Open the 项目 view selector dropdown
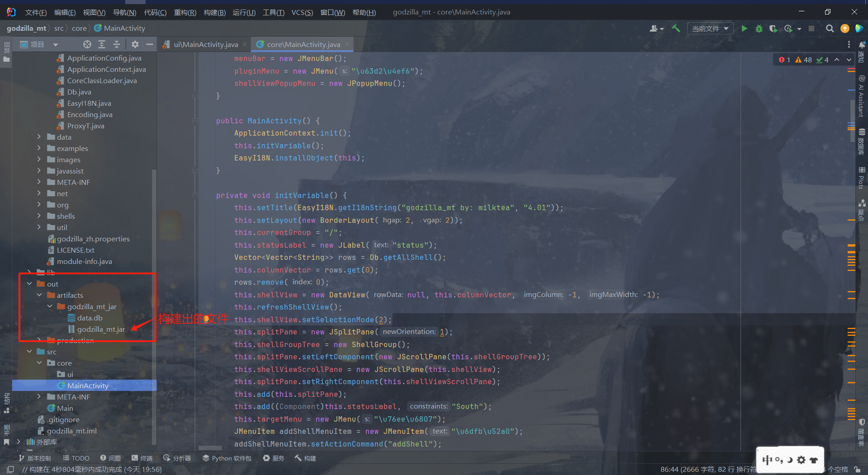 (39, 44)
